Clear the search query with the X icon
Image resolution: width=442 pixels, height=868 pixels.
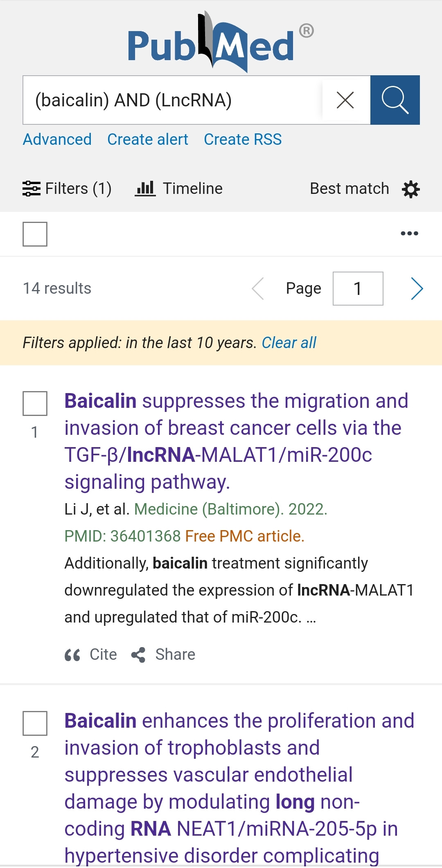[x=345, y=100]
